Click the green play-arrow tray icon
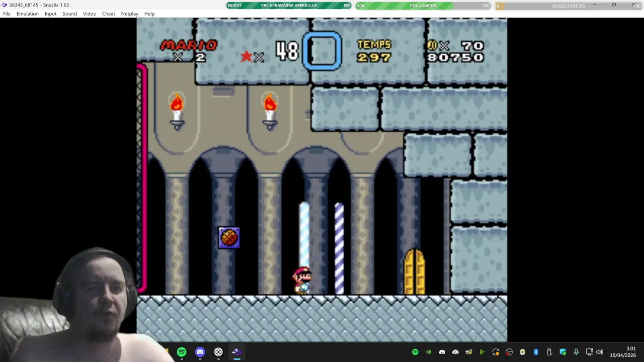The image size is (644, 362). click(482, 352)
